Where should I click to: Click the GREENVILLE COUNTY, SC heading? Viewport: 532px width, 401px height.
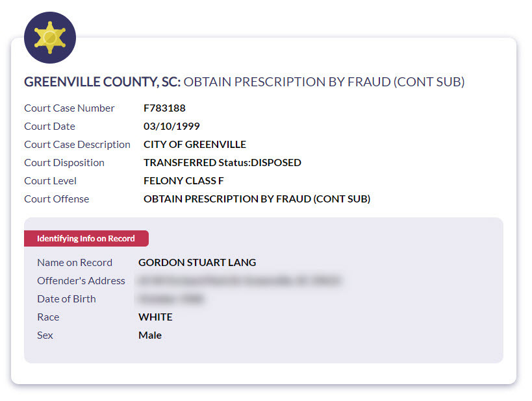point(102,82)
